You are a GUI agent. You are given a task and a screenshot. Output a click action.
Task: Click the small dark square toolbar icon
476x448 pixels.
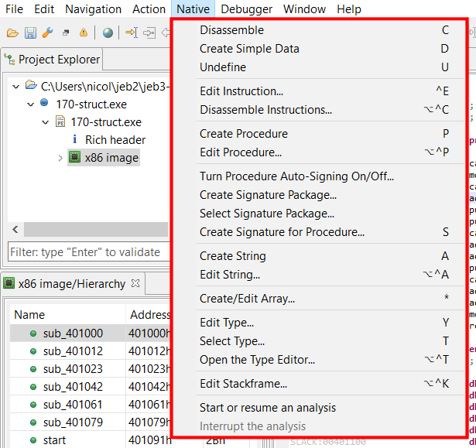[66, 32]
